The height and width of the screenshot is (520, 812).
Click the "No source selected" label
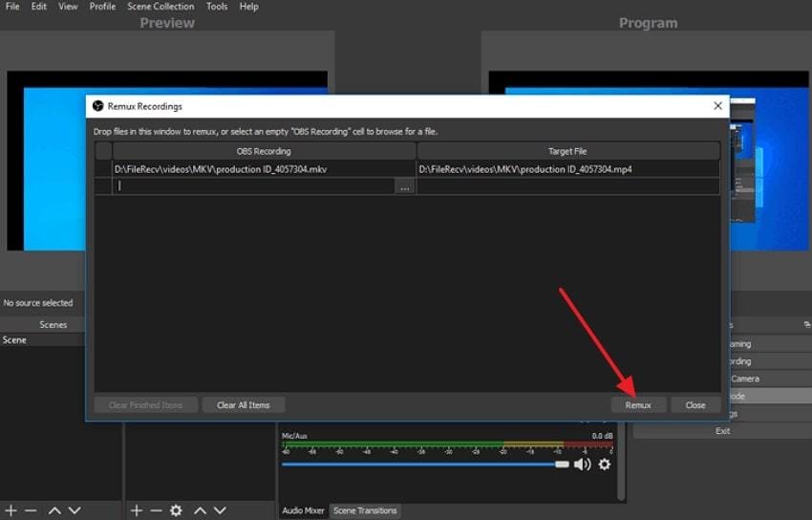pyautogui.click(x=38, y=303)
